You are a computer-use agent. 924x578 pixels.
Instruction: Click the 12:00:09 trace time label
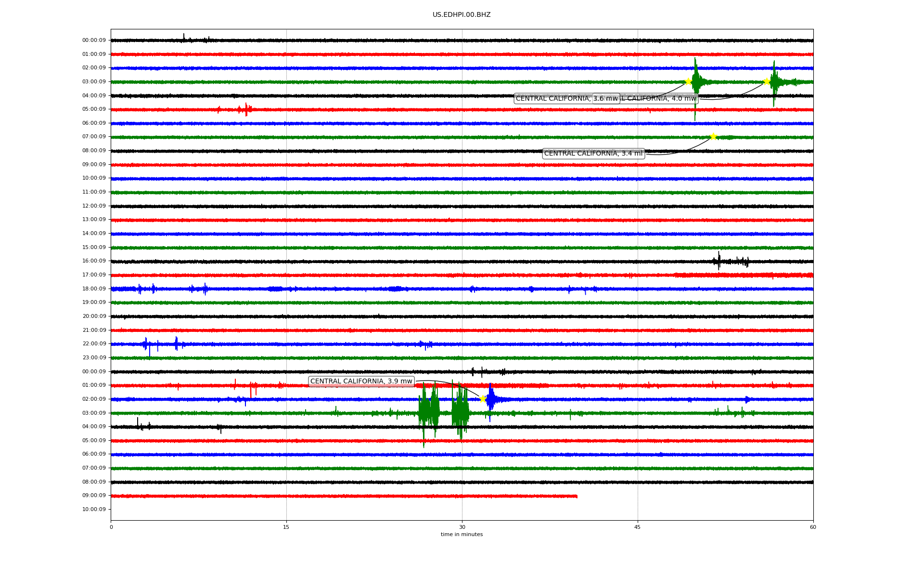coord(94,206)
